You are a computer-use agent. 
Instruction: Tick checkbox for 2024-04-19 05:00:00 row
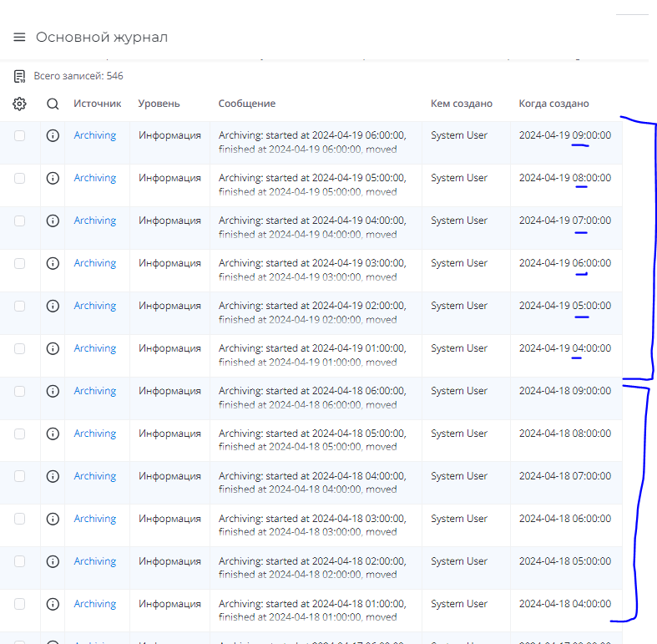click(x=20, y=306)
